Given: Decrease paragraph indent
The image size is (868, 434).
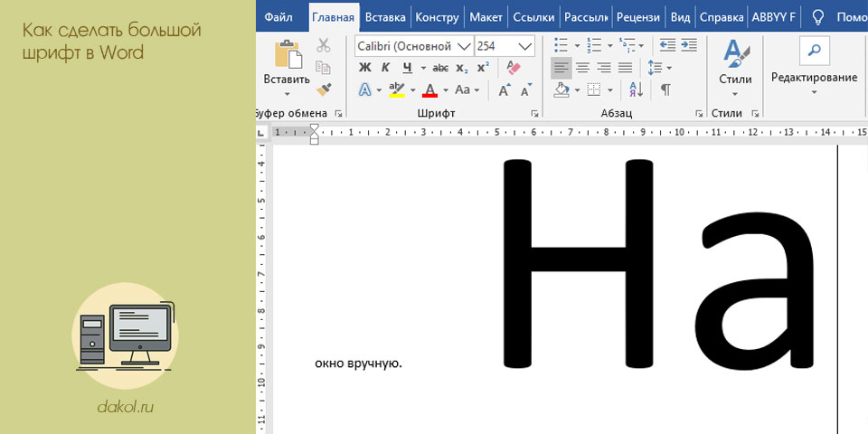Looking at the screenshot, I should (667, 45).
